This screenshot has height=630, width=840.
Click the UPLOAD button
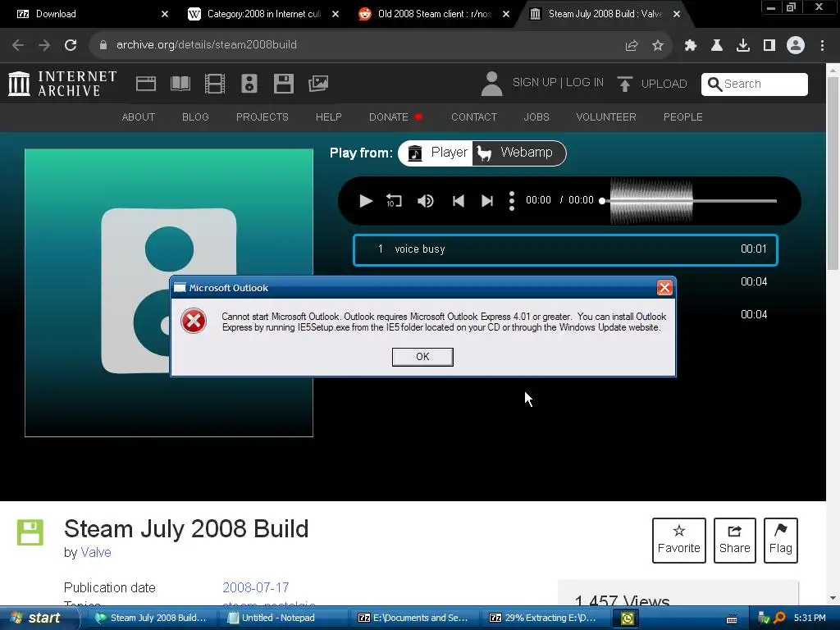click(x=652, y=84)
